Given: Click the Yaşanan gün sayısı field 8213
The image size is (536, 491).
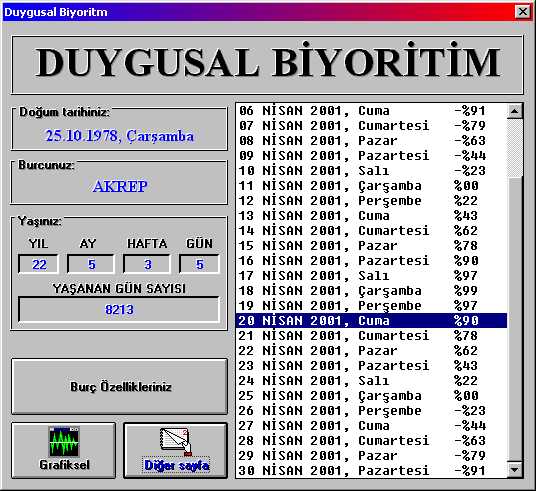Looking at the screenshot, I should coord(119,309).
